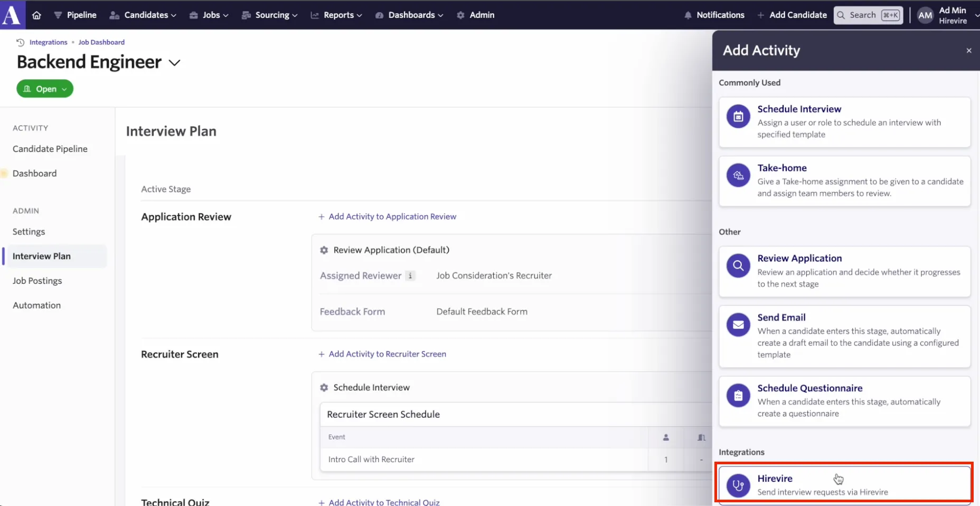This screenshot has height=506, width=980.
Task: Click the Take-home card icon
Action: coord(738,175)
